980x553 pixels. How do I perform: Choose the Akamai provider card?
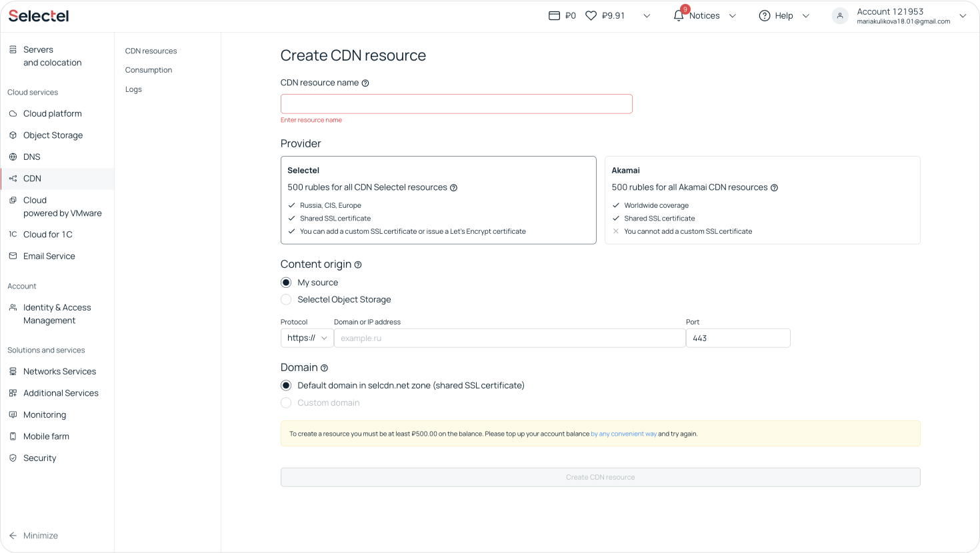[763, 200]
